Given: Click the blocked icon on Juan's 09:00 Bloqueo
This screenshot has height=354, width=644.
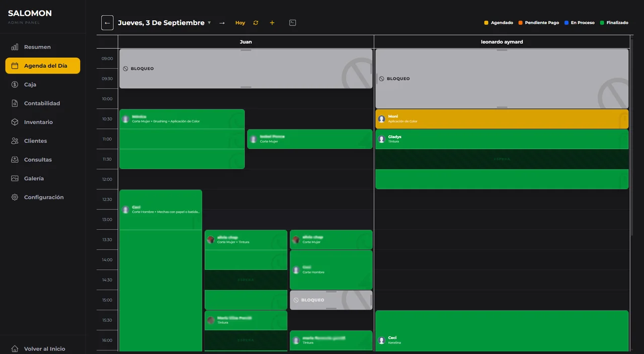Looking at the screenshot, I should coord(126,68).
